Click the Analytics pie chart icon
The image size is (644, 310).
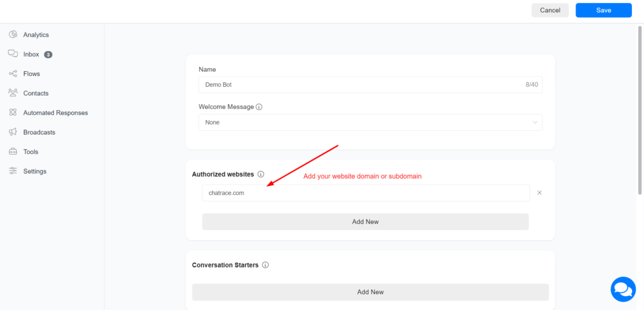[x=13, y=35]
